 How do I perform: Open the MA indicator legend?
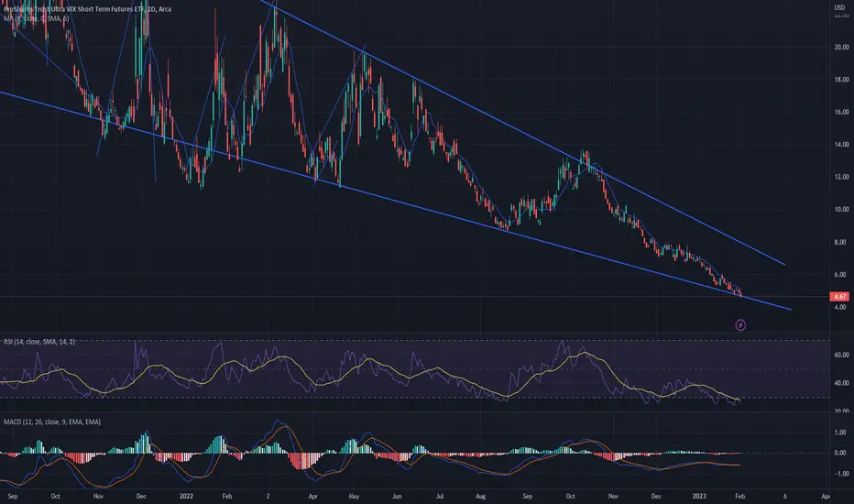tap(36, 18)
